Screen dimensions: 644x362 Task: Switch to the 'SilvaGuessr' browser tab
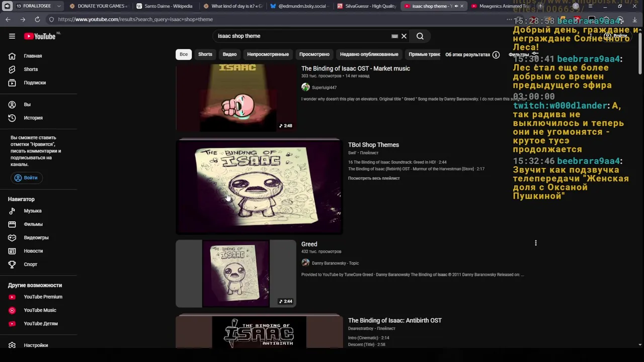click(366, 6)
